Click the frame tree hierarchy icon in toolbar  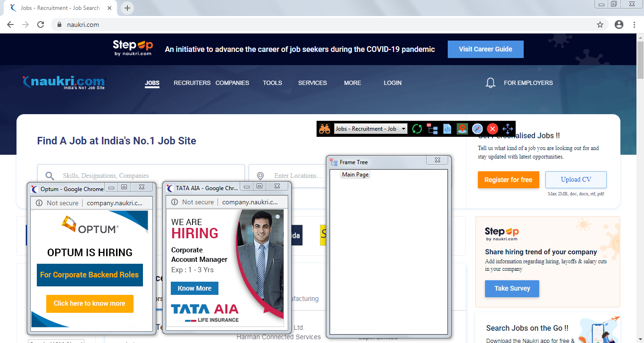point(432,129)
